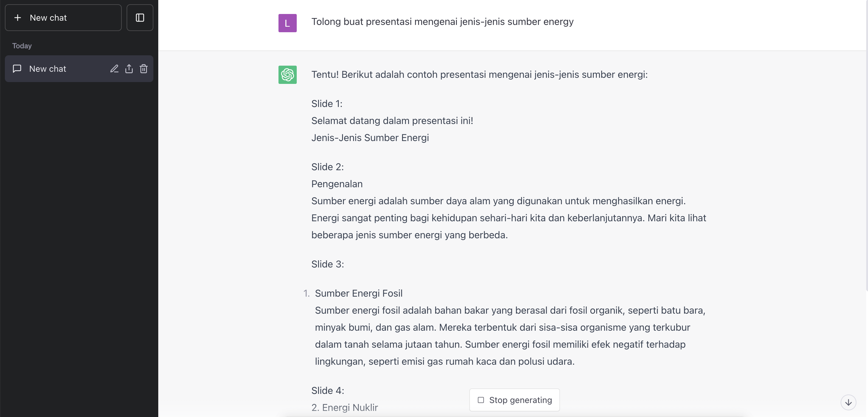Image resolution: width=868 pixels, height=417 pixels.
Task: Click the "Sumber Energi Fosil" list item
Action: click(359, 293)
